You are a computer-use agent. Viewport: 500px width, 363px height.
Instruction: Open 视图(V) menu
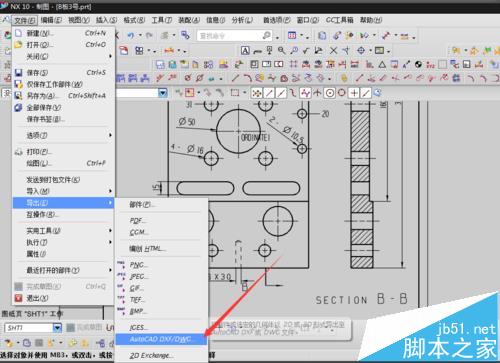point(79,20)
